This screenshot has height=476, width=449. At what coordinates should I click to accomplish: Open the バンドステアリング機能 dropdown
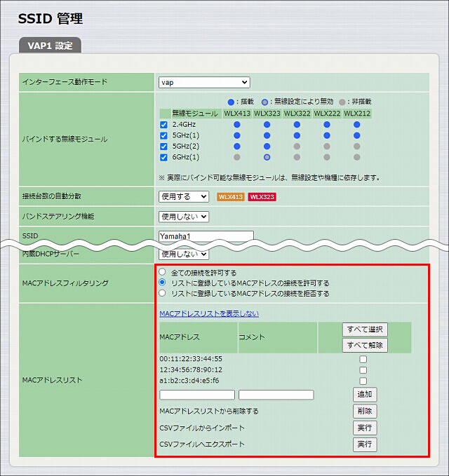pyautogui.click(x=184, y=217)
